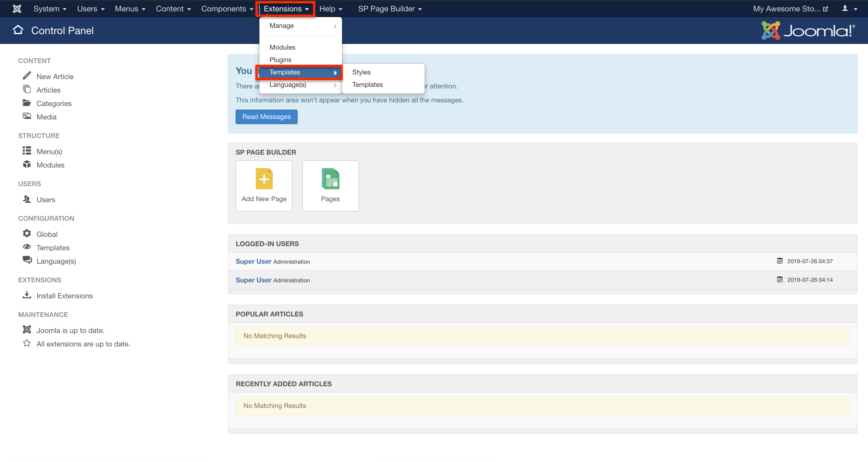Select Templates in the Extensions menu
The image size is (868, 462).
point(300,72)
